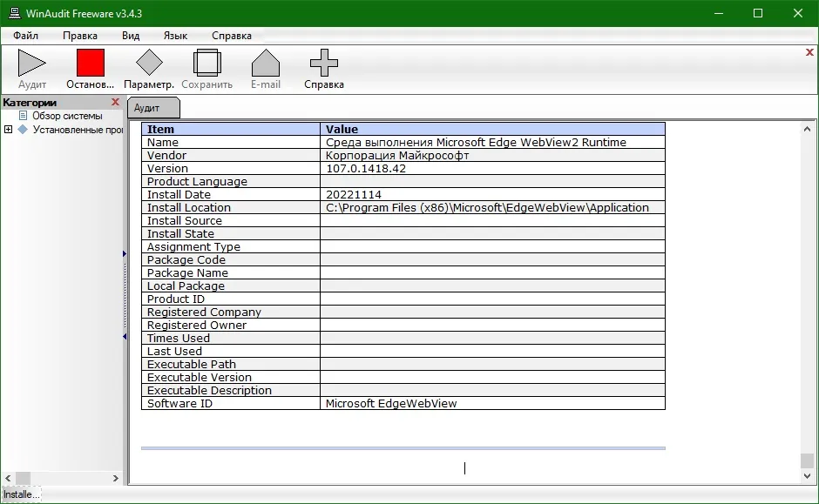
Task: Close the toolbar with red X at right
Action: tap(809, 52)
